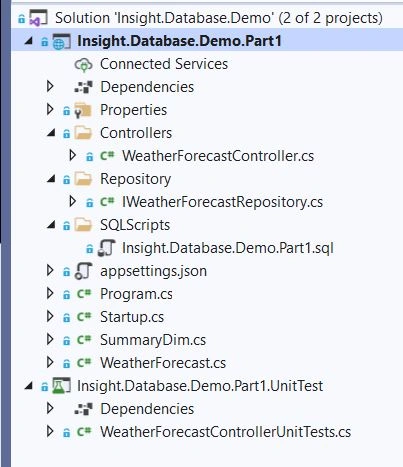
Task: Click the lock icon beside Startup.cs
Action: coord(67,317)
